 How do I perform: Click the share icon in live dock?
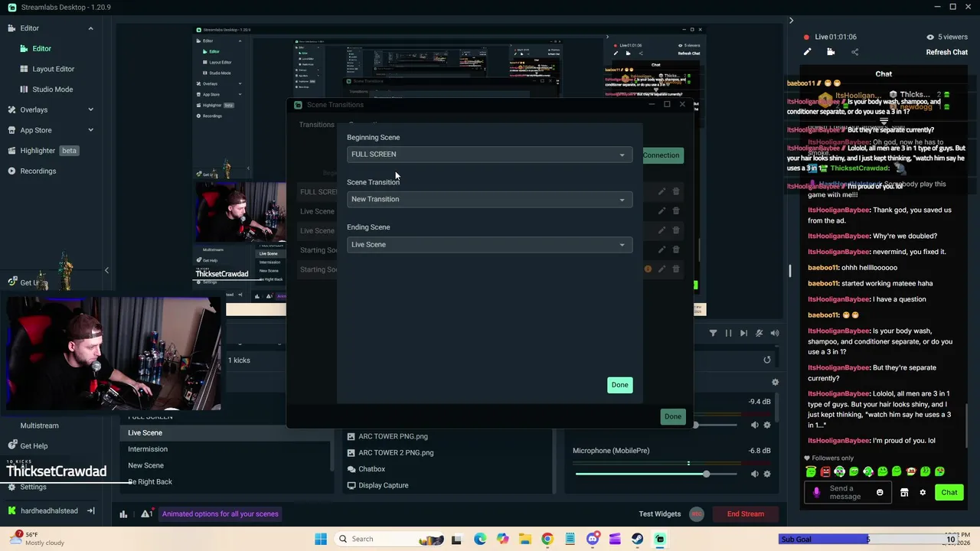point(854,52)
